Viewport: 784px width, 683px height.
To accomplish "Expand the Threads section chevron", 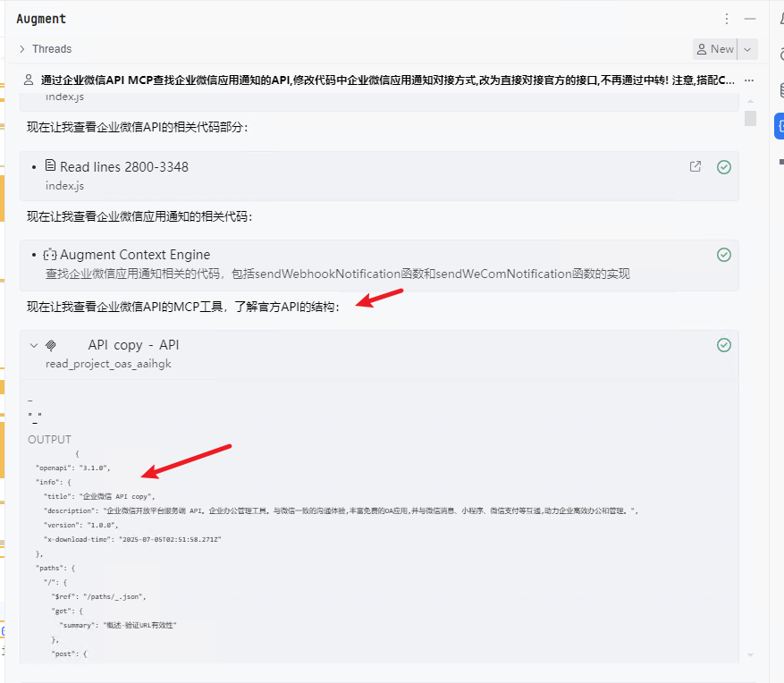I will tap(21, 49).
